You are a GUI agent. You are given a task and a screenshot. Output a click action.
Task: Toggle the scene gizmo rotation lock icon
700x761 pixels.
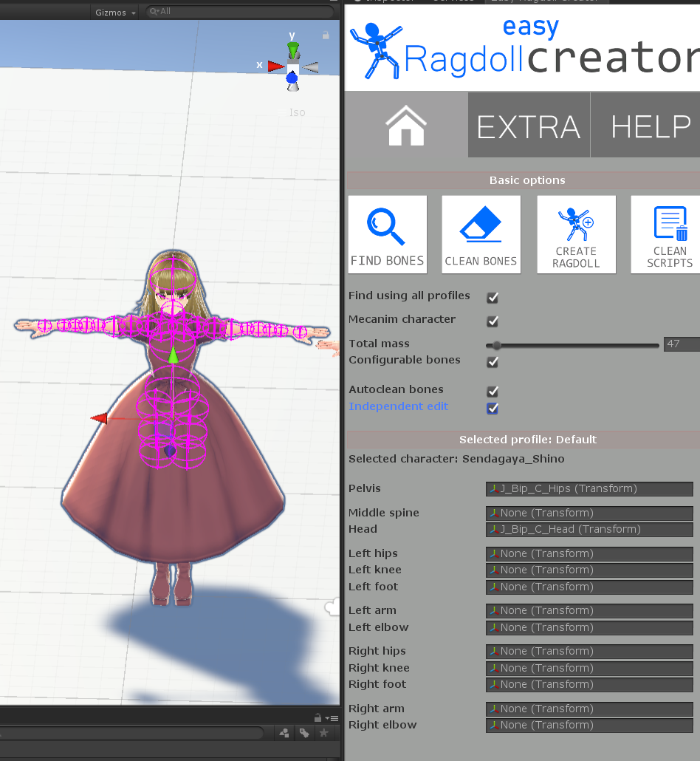click(326, 35)
